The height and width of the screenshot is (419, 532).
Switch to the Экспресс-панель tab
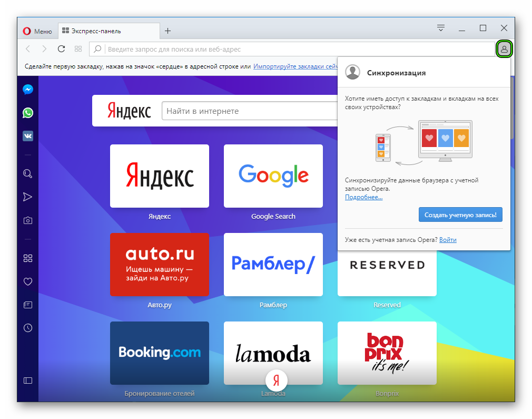(x=109, y=31)
